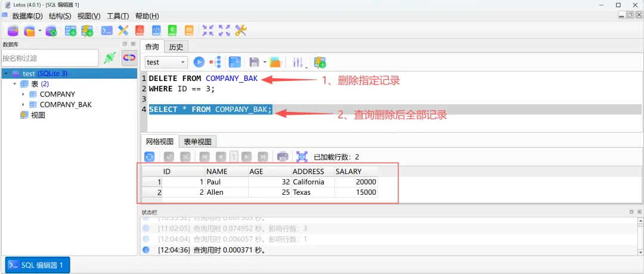Click the commit checkmark button

pyautogui.click(x=169, y=157)
